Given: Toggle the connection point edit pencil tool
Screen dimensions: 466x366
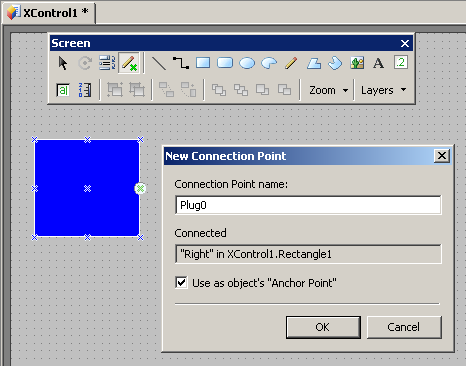Looking at the screenshot, I should click(129, 63).
